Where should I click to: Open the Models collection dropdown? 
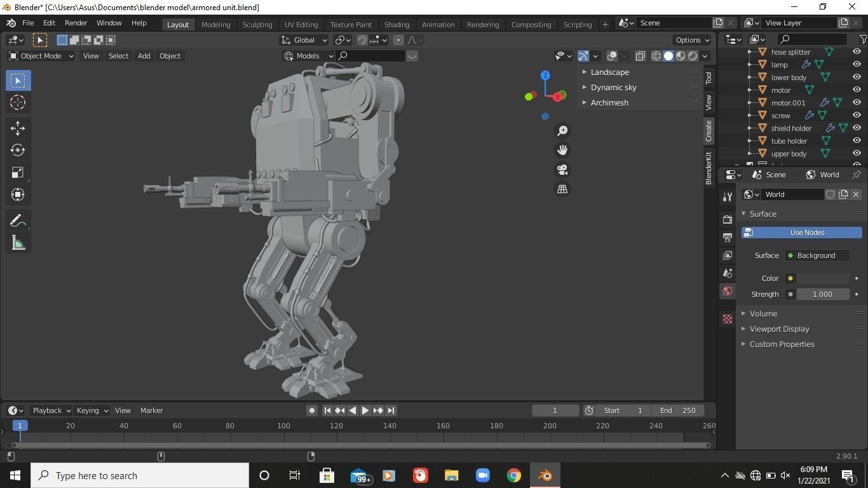click(x=308, y=56)
